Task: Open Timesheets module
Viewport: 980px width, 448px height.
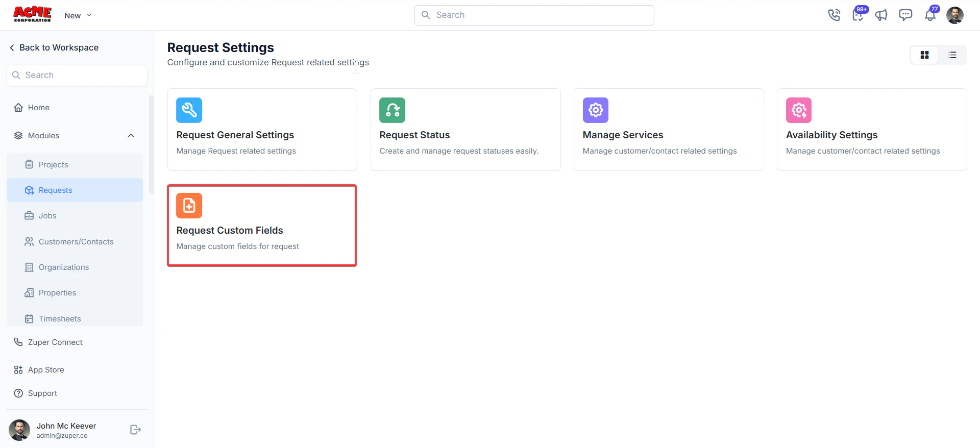Action: [75, 319]
